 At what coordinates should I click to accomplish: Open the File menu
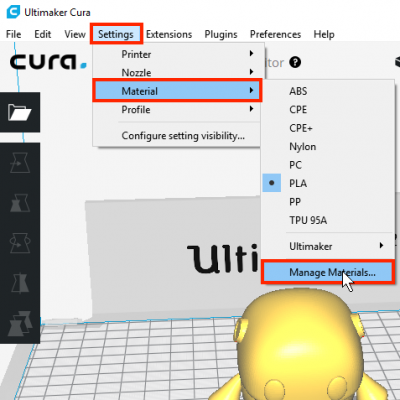(x=13, y=34)
